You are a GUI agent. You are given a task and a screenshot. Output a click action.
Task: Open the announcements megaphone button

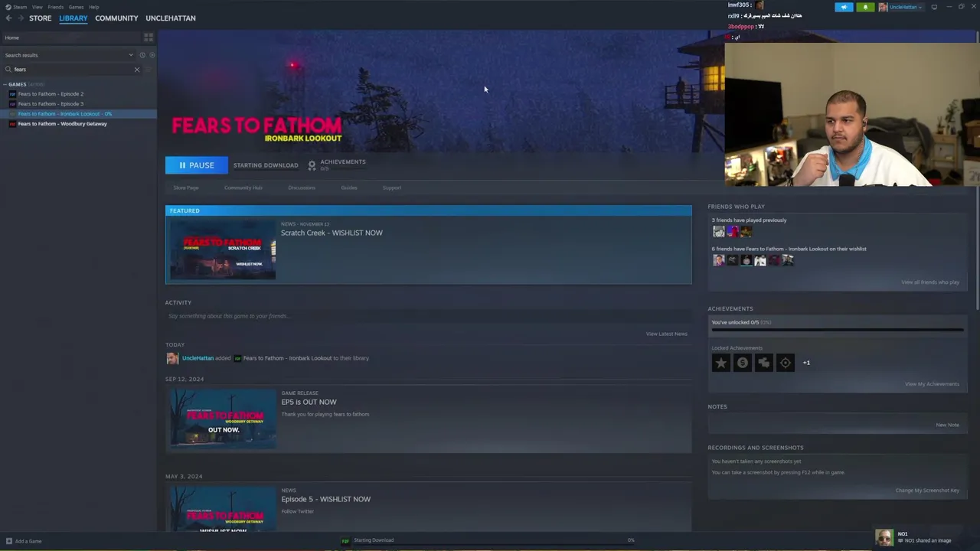click(844, 7)
